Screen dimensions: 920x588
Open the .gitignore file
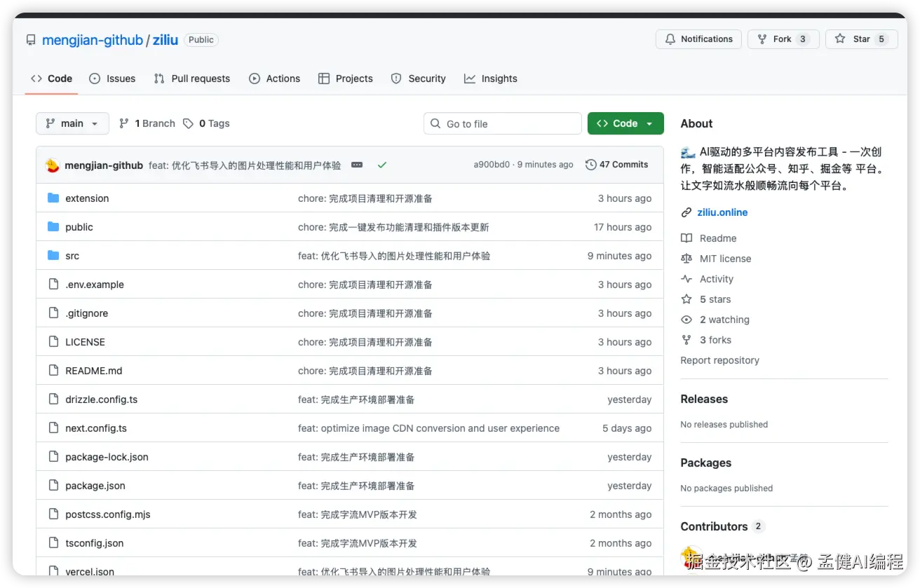click(87, 313)
